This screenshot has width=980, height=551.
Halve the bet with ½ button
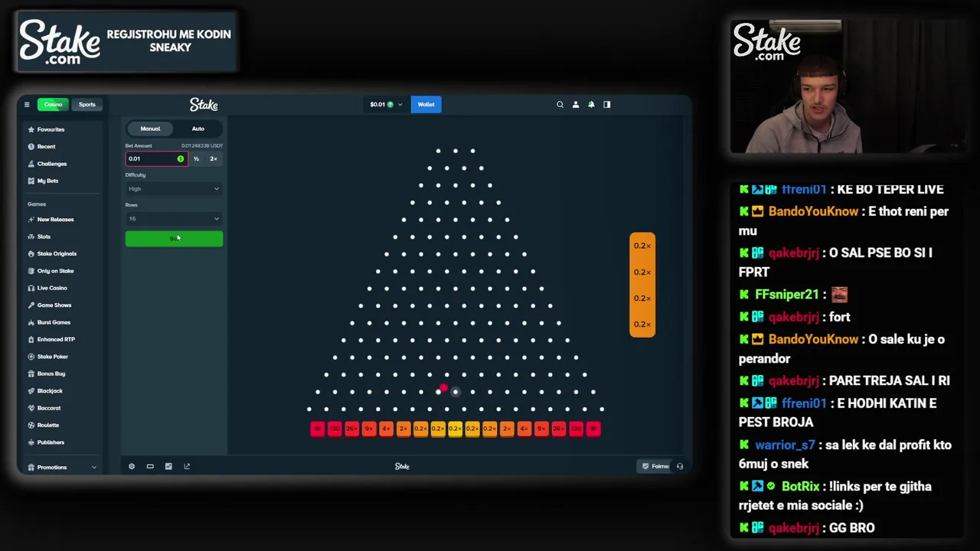(196, 158)
